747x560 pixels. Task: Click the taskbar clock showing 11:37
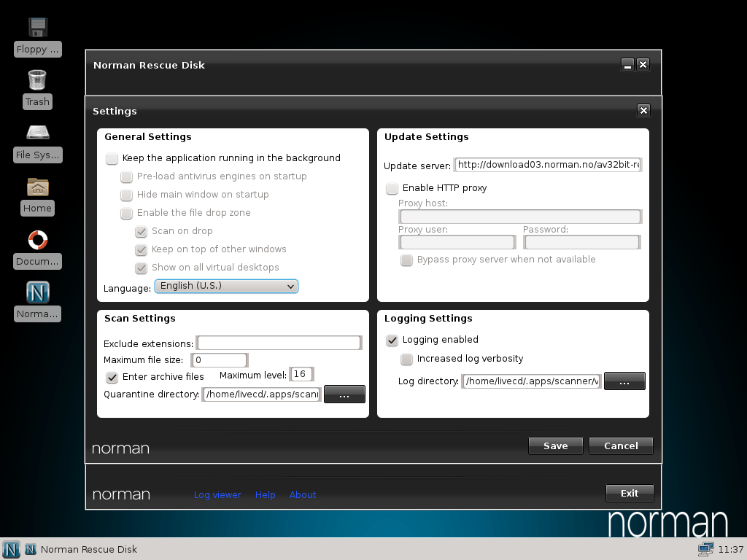[730, 550]
